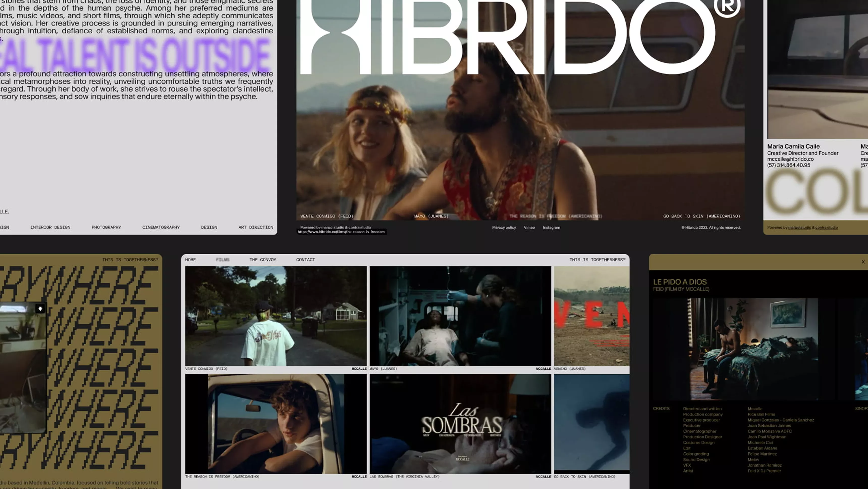Open the Veneno (Juanes) film thumbnail
Screen dimensions: 868x489
click(x=591, y=316)
